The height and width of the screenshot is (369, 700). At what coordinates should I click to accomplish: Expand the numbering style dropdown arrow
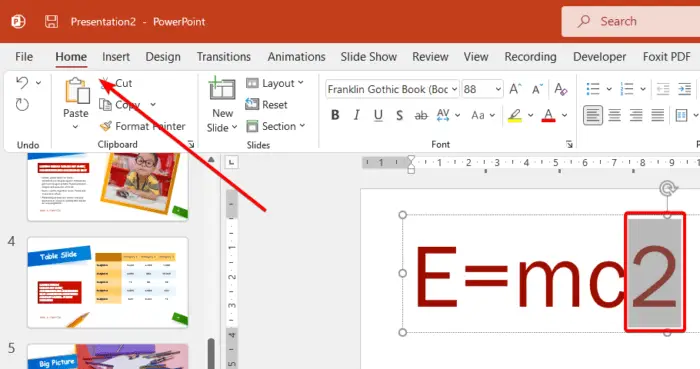[x=643, y=89]
